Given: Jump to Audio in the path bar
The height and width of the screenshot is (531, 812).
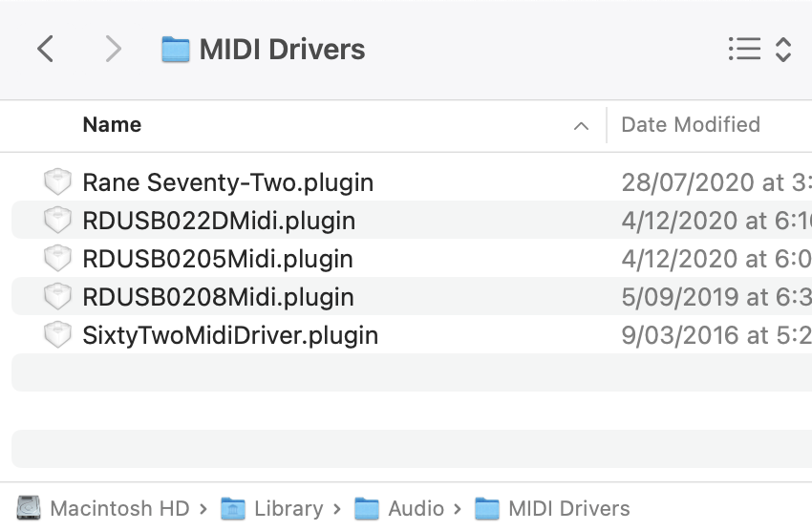Looking at the screenshot, I should point(416,509).
